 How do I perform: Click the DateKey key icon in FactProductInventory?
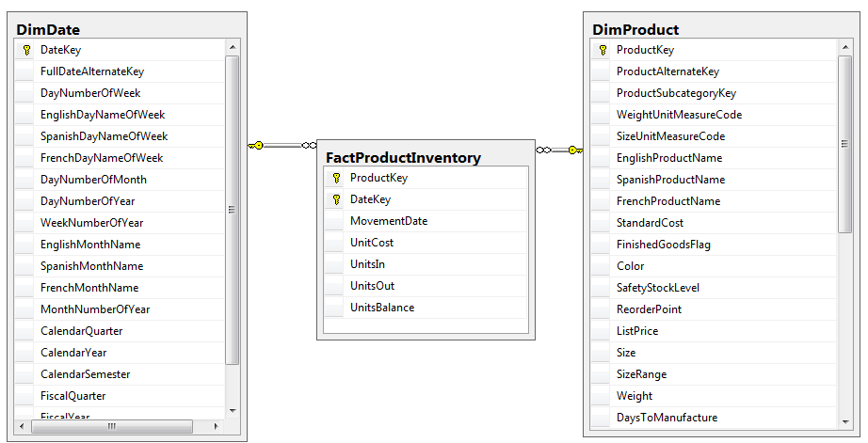335,199
